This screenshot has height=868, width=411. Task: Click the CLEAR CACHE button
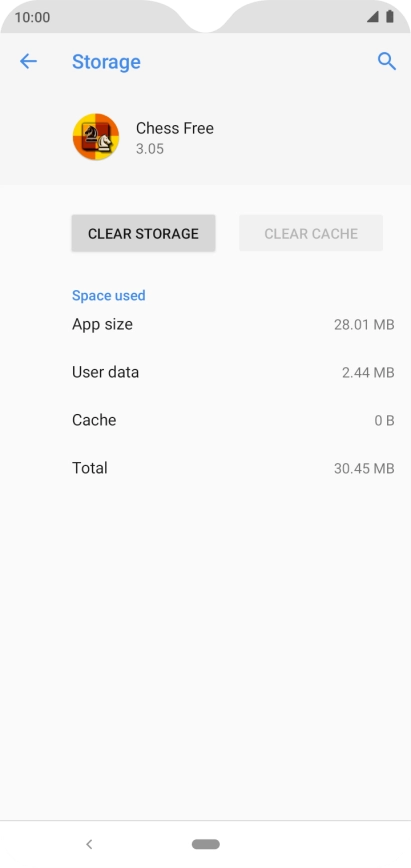pos(311,234)
